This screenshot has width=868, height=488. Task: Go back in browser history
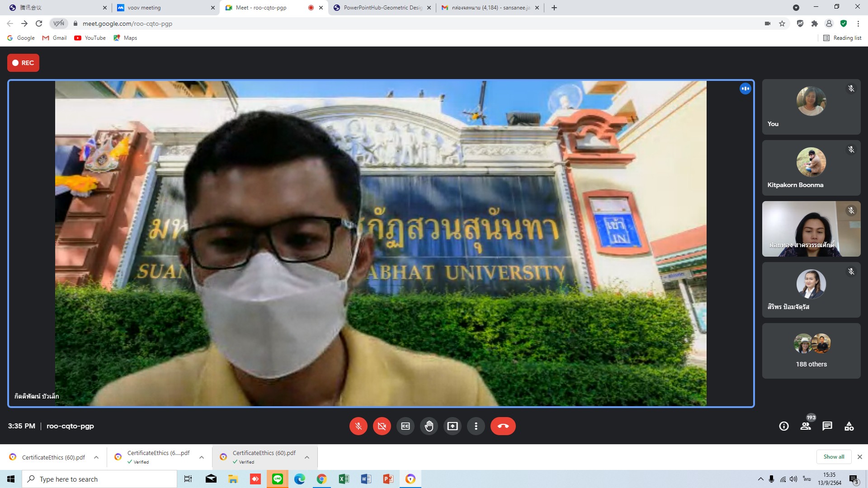click(10, 23)
